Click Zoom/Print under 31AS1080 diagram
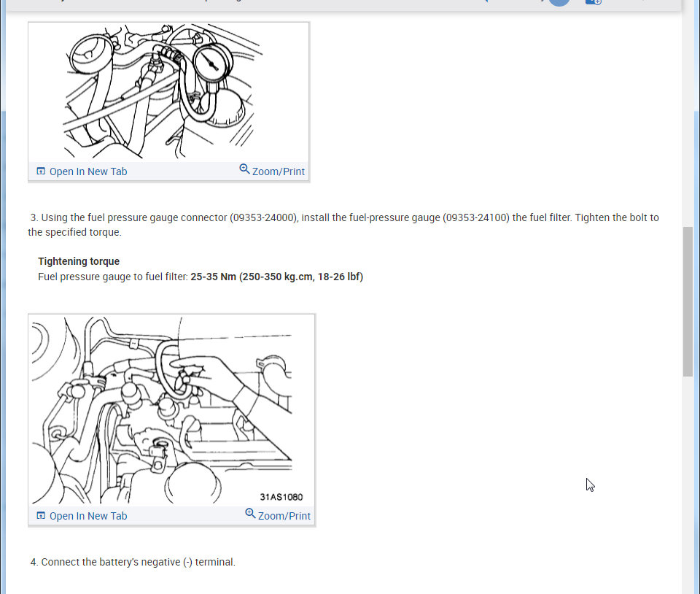Screen dimensions: 700x594 coord(278,515)
